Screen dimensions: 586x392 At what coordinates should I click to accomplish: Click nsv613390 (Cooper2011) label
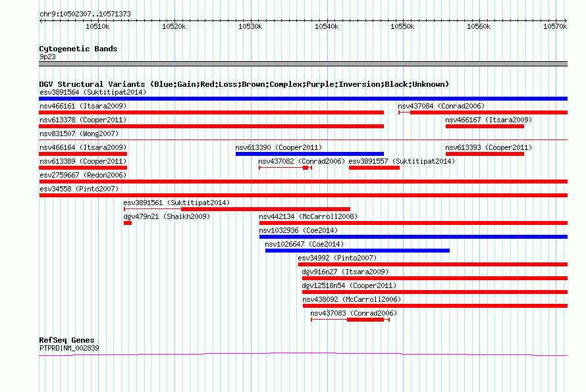(x=279, y=147)
